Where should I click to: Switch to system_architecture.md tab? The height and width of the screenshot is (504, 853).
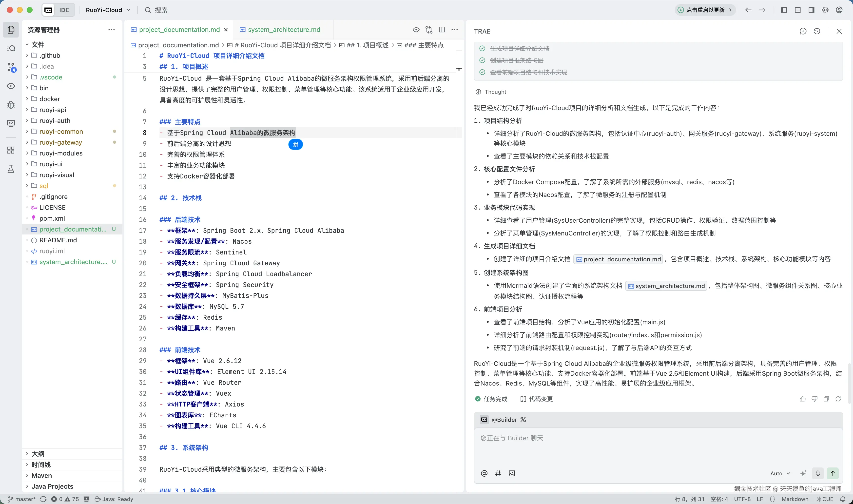[x=284, y=30]
